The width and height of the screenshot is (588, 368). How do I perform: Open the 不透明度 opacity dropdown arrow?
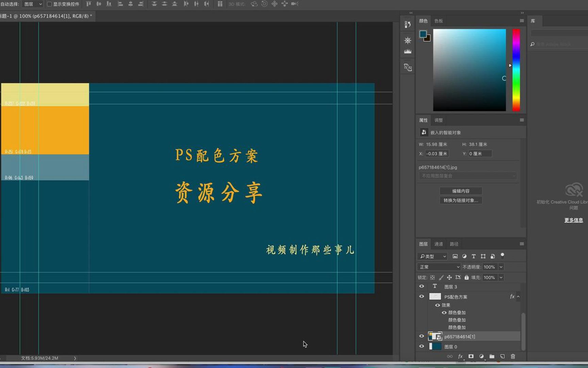pyautogui.click(x=501, y=267)
